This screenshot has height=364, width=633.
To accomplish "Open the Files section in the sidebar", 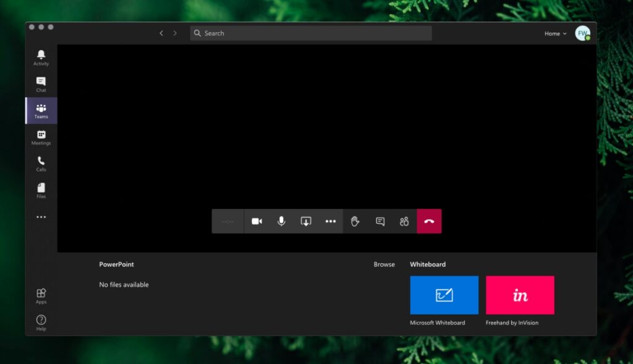I will (41, 190).
